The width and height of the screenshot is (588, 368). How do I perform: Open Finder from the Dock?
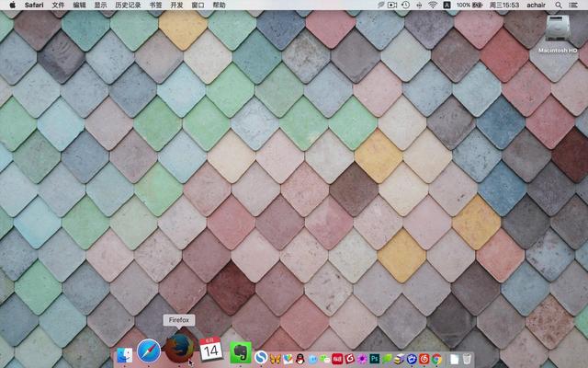124,355
